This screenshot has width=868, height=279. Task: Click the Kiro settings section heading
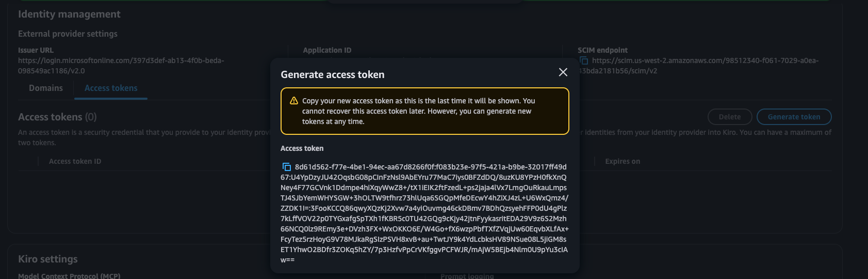48,259
